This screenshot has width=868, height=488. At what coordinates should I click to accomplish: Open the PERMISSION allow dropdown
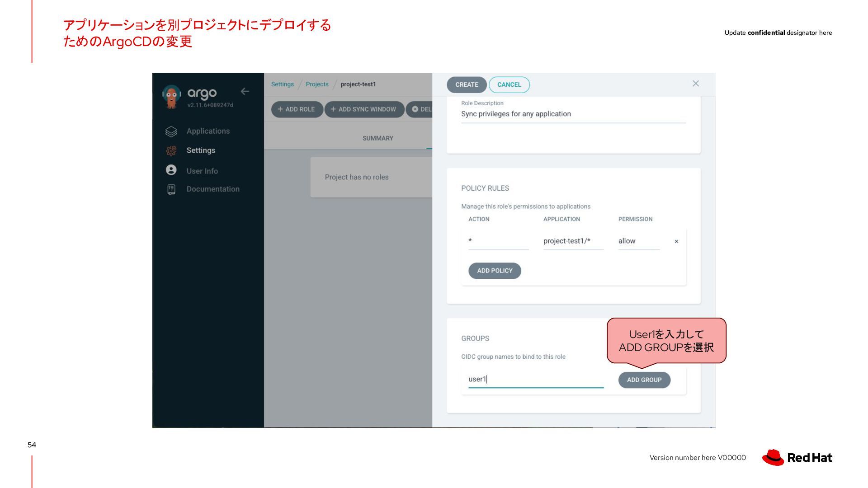click(639, 241)
